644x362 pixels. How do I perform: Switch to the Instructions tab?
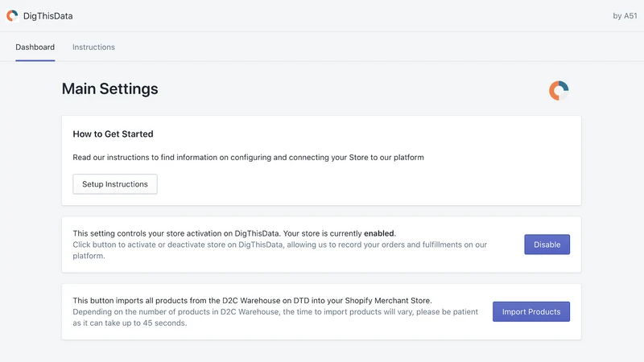pyautogui.click(x=93, y=47)
